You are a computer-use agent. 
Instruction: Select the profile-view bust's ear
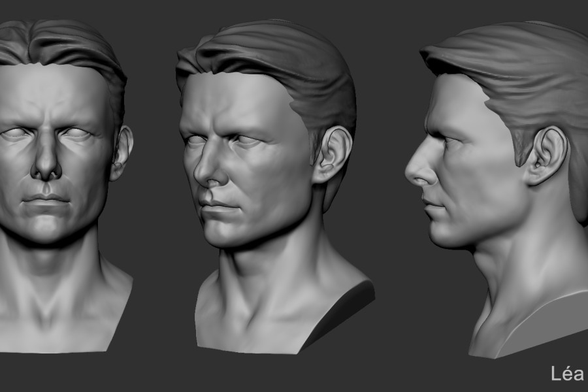(x=546, y=155)
